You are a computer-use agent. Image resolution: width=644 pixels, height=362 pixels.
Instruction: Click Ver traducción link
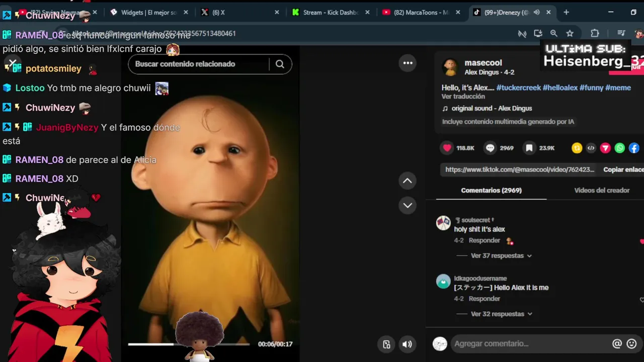coord(463,97)
